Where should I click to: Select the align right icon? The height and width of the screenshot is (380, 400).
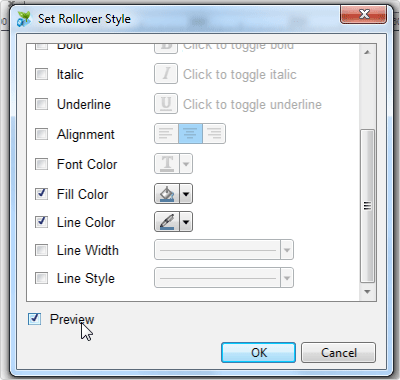pos(214,134)
